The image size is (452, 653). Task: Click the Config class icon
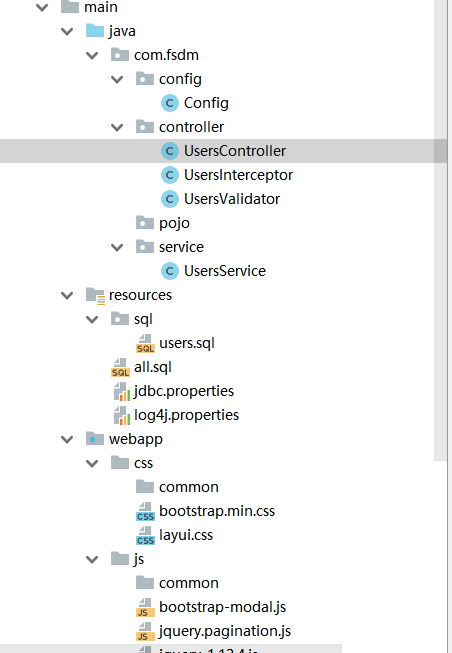click(x=170, y=103)
